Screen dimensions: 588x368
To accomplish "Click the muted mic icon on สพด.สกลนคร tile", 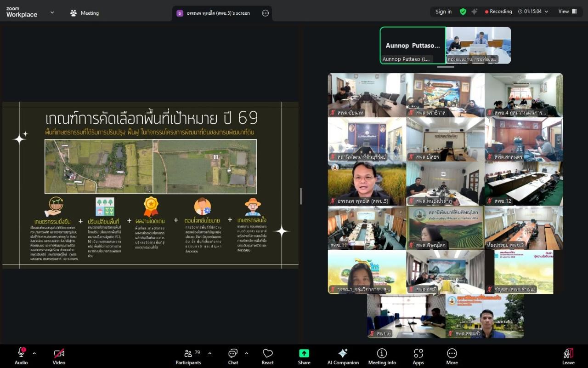I will point(490,157).
